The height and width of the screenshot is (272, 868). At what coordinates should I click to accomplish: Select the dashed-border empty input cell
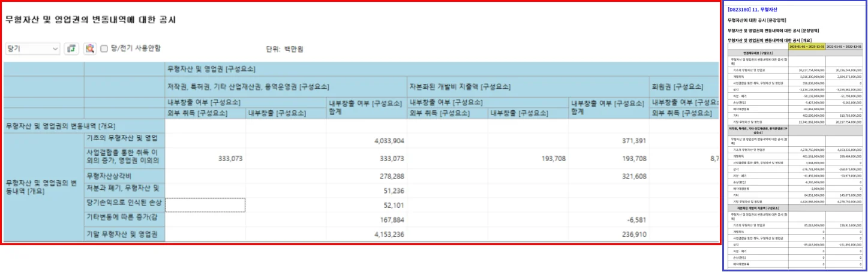tap(205, 205)
